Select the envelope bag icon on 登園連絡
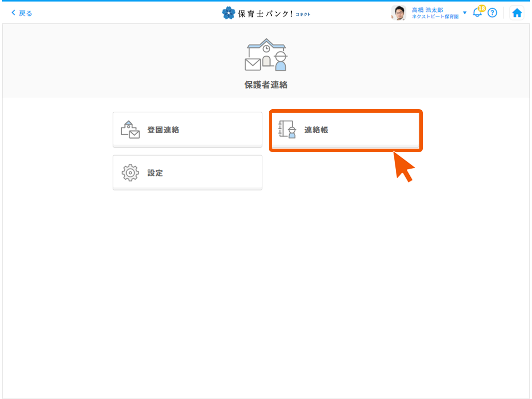This screenshot has width=532, height=399. point(130,129)
